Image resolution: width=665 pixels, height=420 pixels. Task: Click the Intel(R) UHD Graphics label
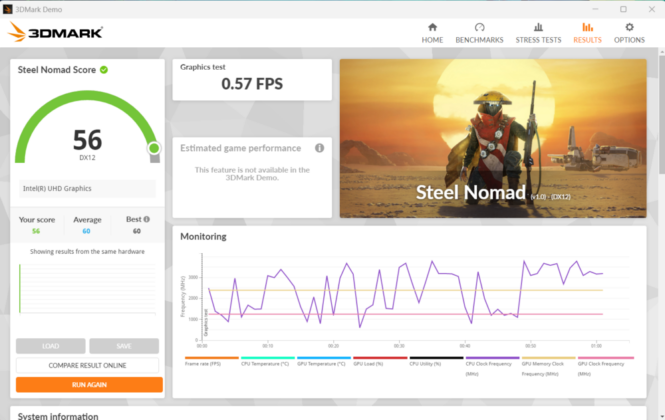(57, 188)
